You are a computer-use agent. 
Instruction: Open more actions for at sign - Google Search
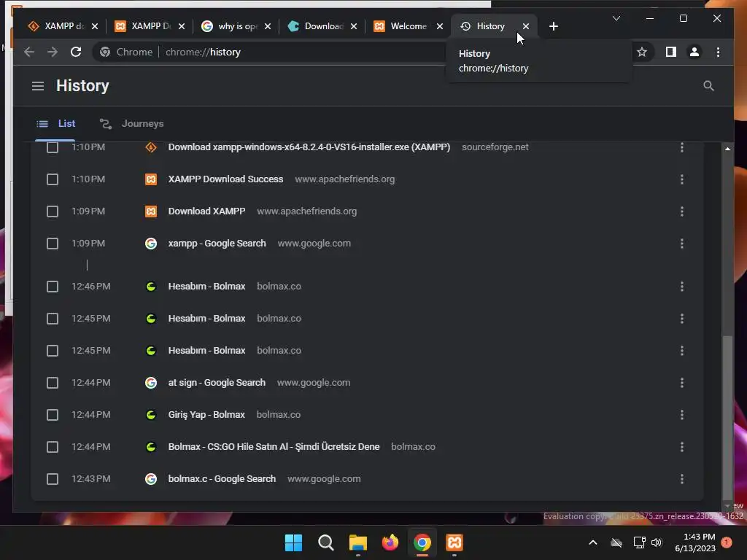click(682, 383)
